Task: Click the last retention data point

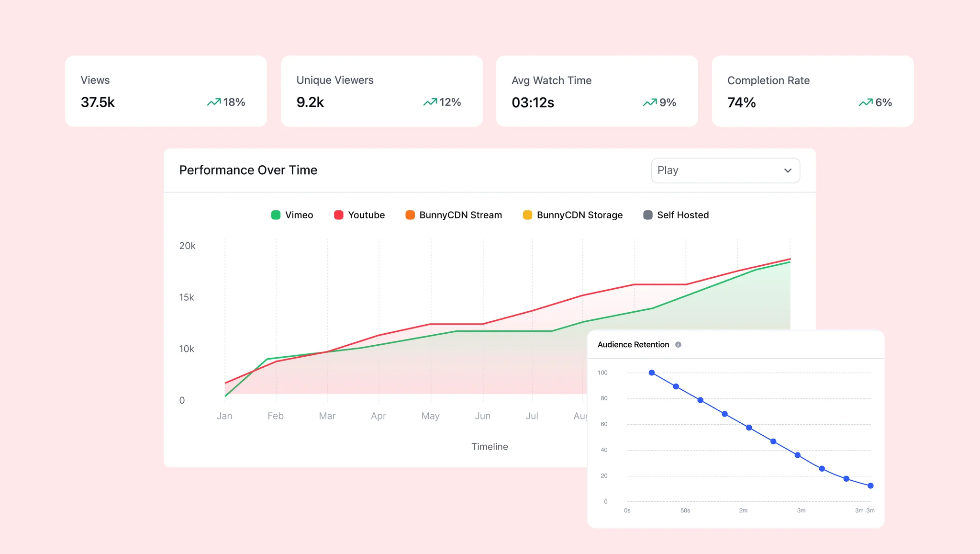Action: click(x=870, y=486)
